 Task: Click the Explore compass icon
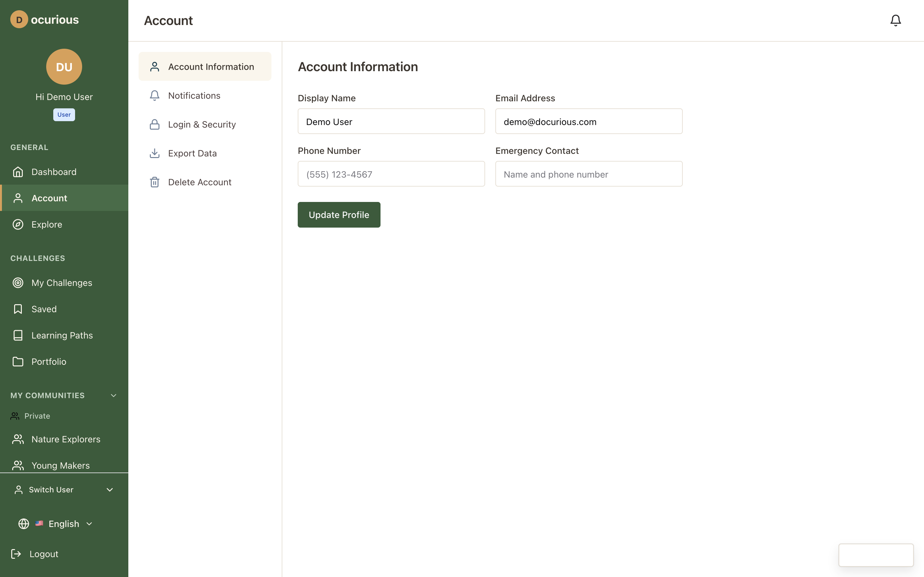(x=18, y=224)
